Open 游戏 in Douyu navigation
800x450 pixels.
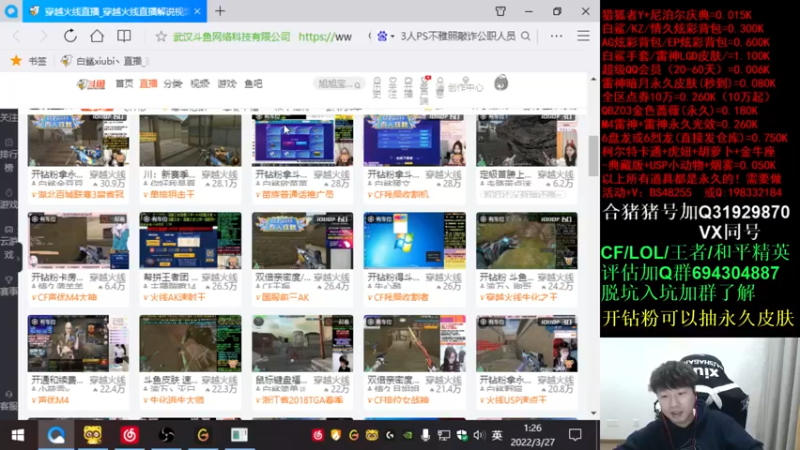(227, 84)
